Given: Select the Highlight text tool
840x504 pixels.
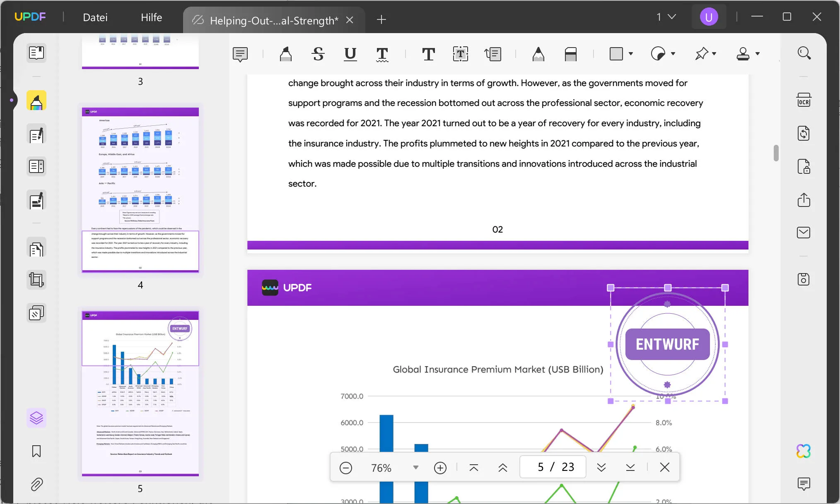Looking at the screenshot, I should [x=285, y=54].
